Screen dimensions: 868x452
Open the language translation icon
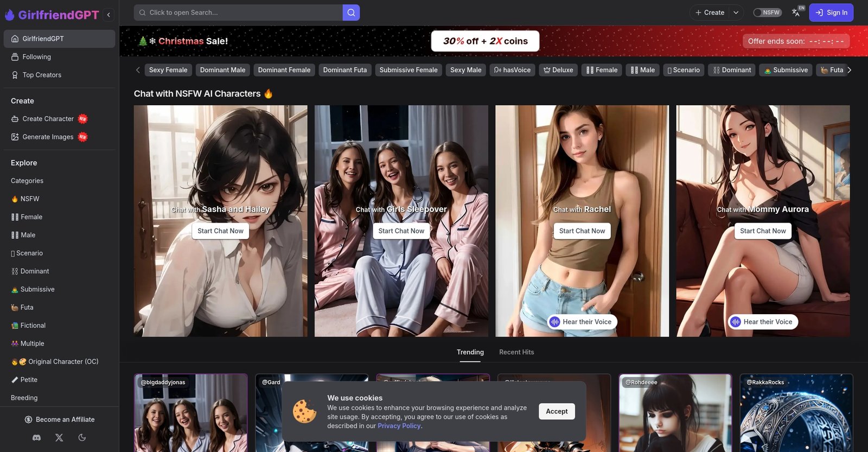tap(796, 12)
